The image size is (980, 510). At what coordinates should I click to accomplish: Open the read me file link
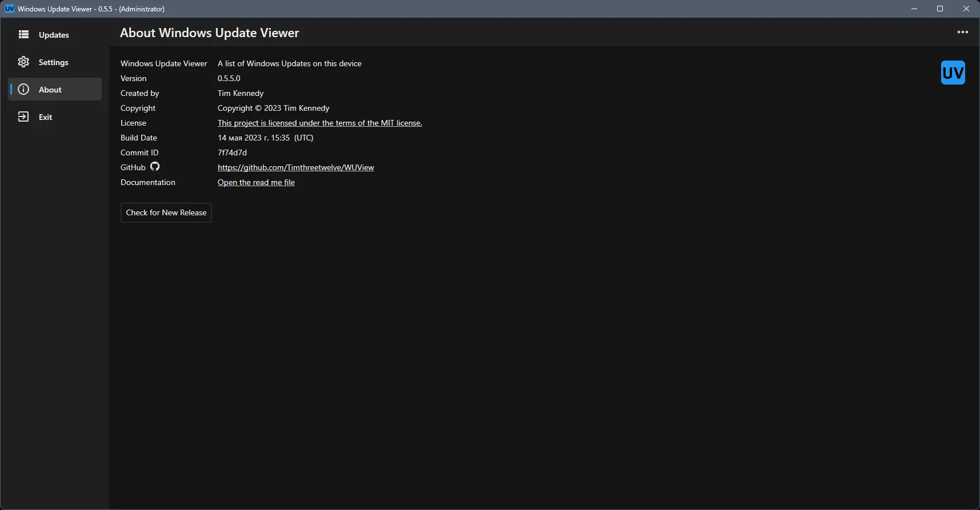click(256, 182)
